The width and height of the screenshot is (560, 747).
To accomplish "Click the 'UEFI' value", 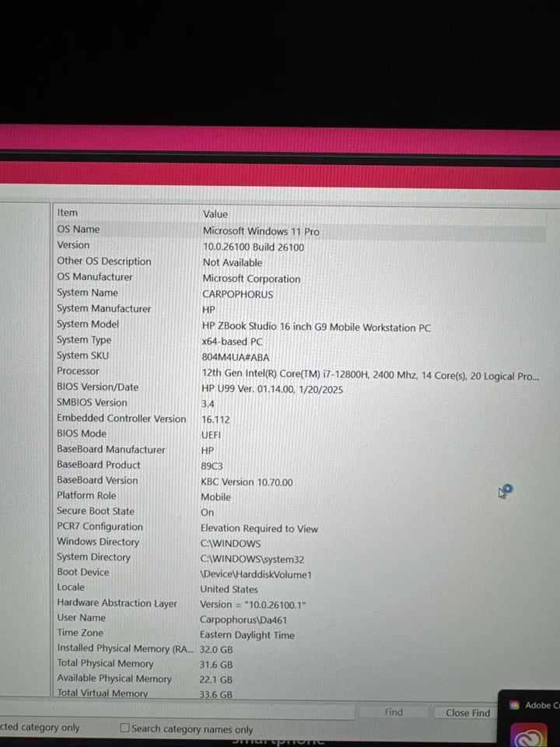I will 211,435.
